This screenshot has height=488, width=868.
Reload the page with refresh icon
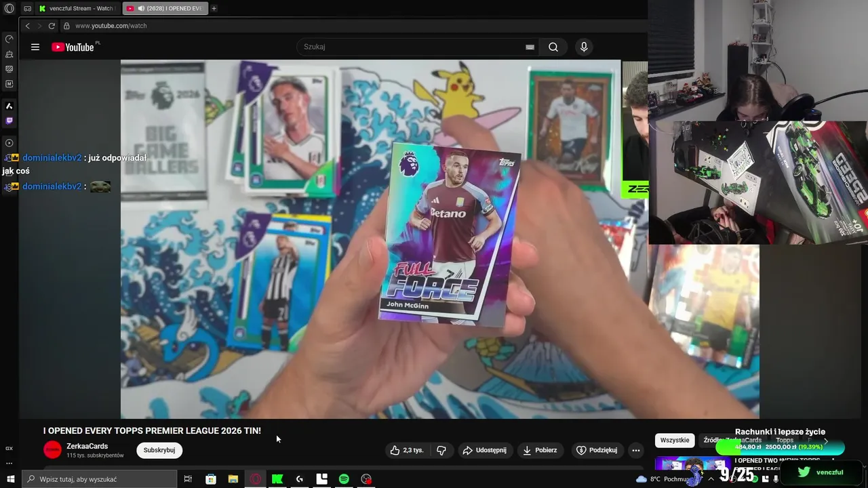(52, 26)
